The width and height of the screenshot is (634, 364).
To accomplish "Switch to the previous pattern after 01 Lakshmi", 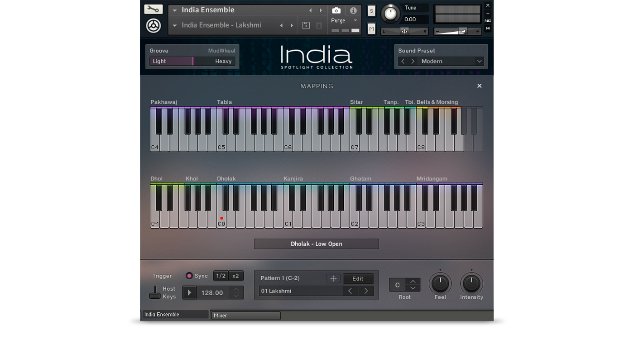I will 350,291.
